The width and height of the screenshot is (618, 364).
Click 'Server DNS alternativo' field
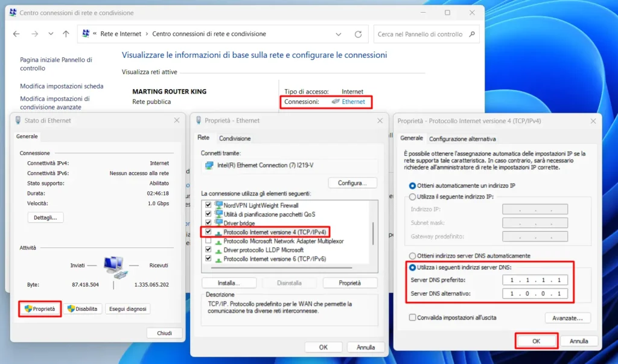point(535,293)
